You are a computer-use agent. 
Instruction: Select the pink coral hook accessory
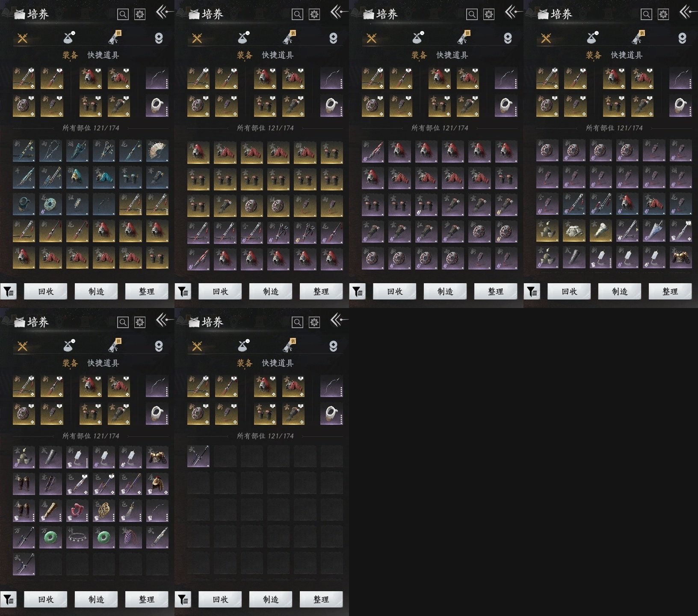click(77, 511)
